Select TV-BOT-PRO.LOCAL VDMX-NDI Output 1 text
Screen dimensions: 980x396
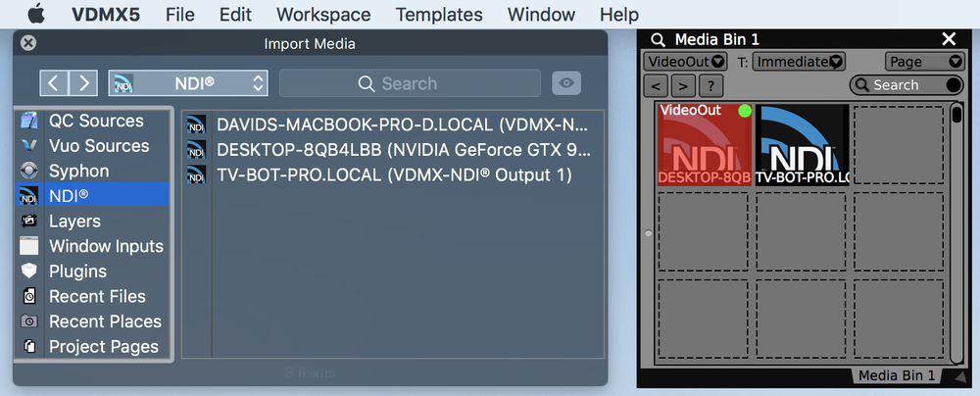394,175
